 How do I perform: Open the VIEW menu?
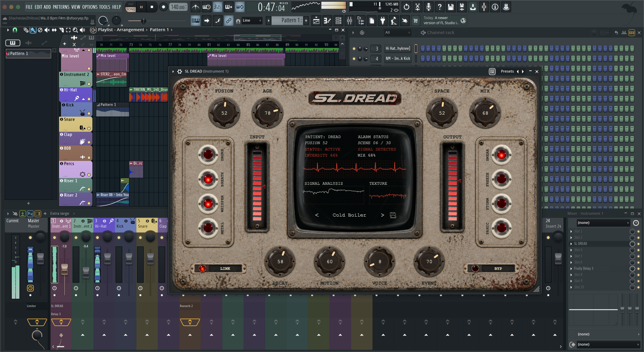[76, 7]
